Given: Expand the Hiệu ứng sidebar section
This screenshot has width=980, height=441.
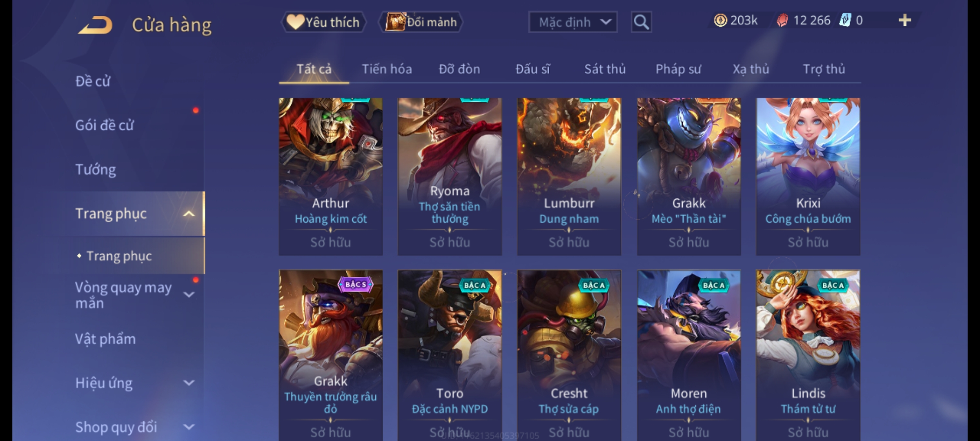Looking at the screenshot, I should [x=189, y=383].
